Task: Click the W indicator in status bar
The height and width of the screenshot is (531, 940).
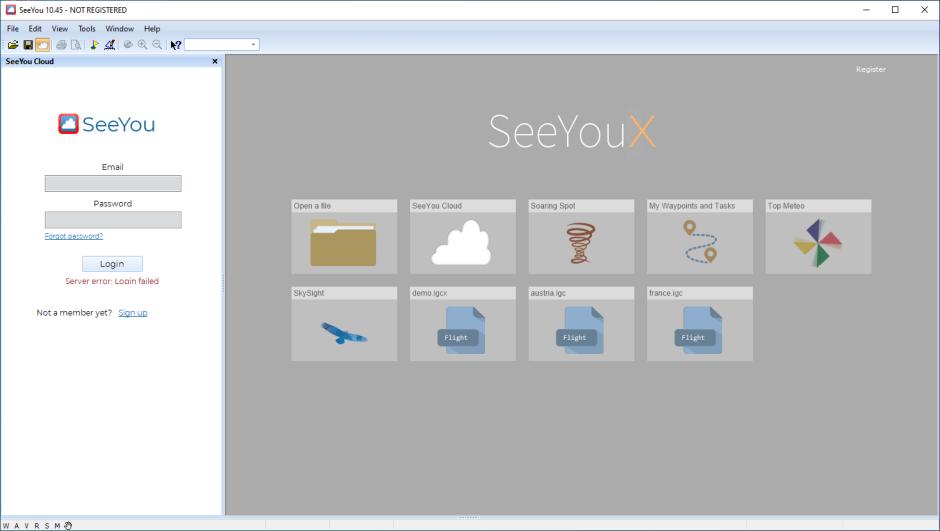Action: coord(6,526)
